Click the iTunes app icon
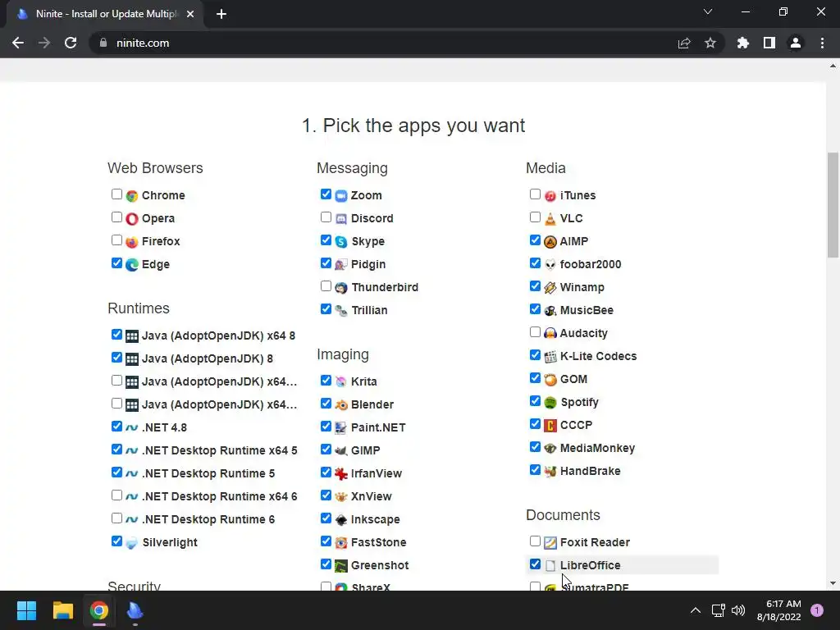Screen dimensions: 840x630 550,195
